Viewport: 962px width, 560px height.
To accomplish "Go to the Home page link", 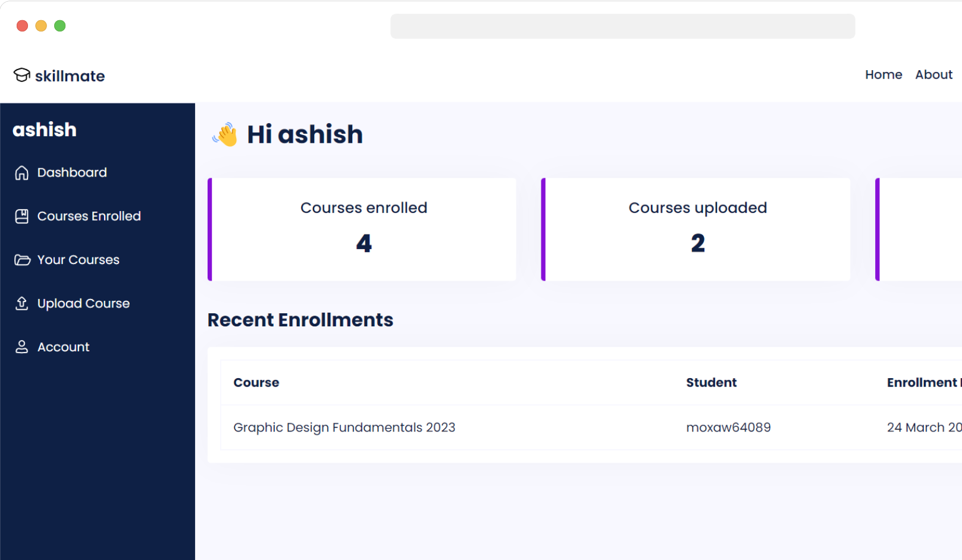I will 883,75.
